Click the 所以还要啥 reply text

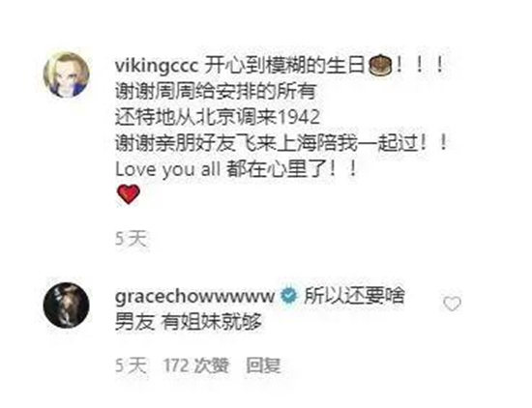(x=354, y=296)
